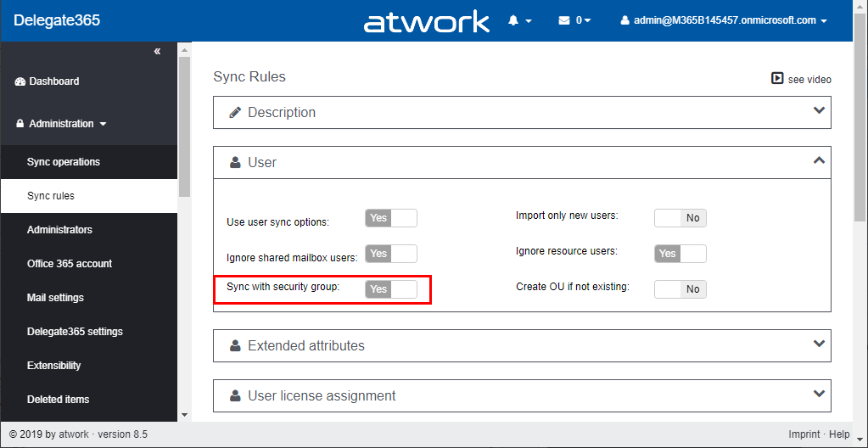Toggle Ignore resource users switch
The height and width of the screenshot is (448, 868).
680,254
